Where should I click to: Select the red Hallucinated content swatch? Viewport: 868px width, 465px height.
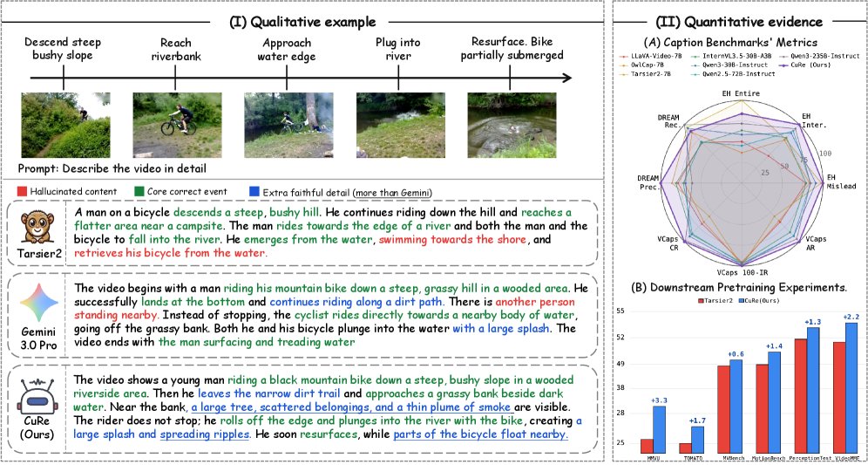(x=23, y=192)
